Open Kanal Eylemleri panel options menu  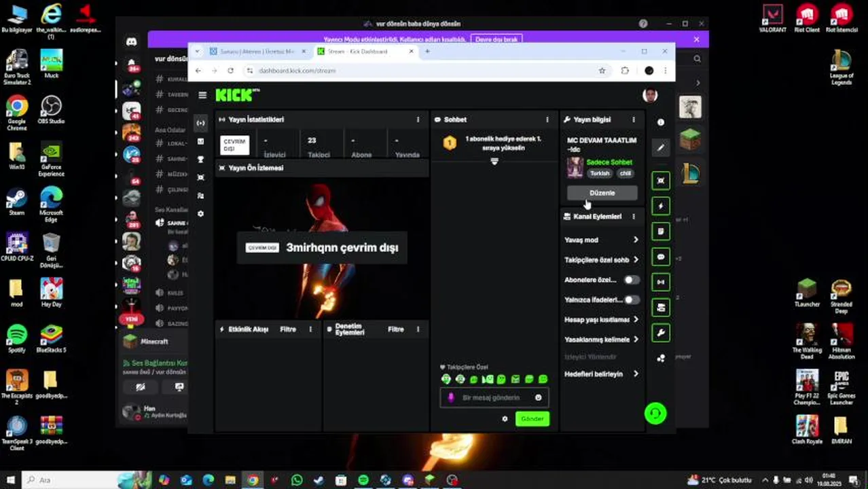click(634, 217)
